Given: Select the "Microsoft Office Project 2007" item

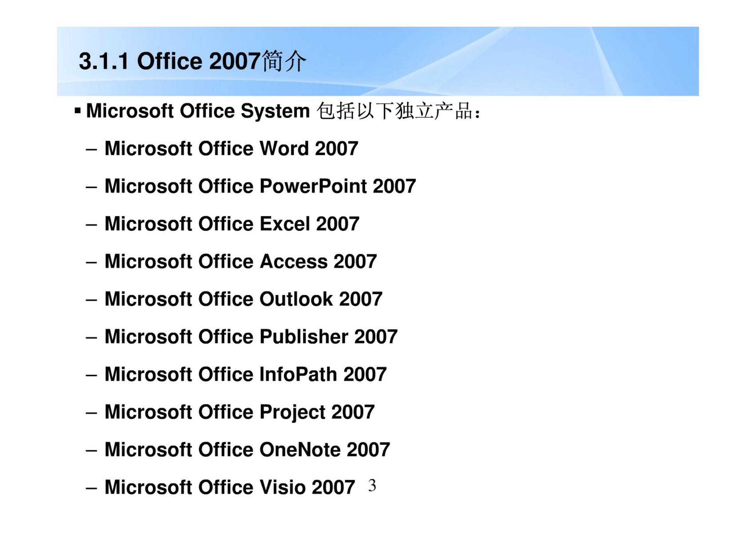Looking at the screenshot, I should (240, 412).
